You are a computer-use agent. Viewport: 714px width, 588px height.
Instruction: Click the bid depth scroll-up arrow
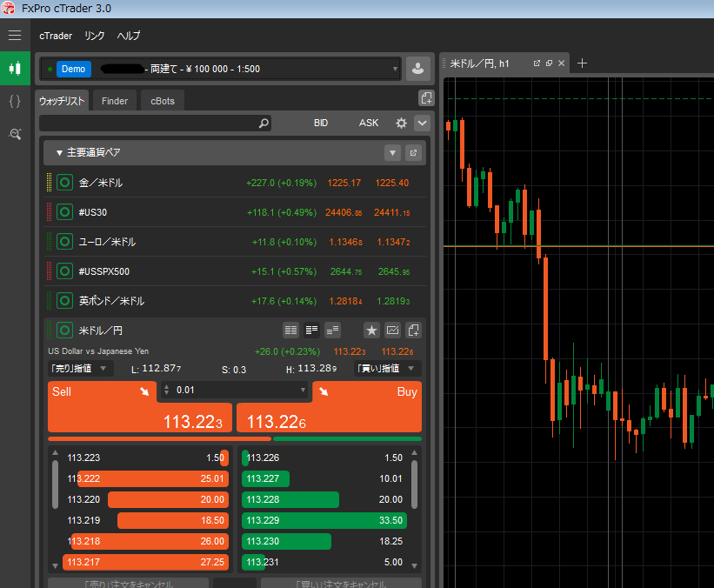click(x=55, y=452)
